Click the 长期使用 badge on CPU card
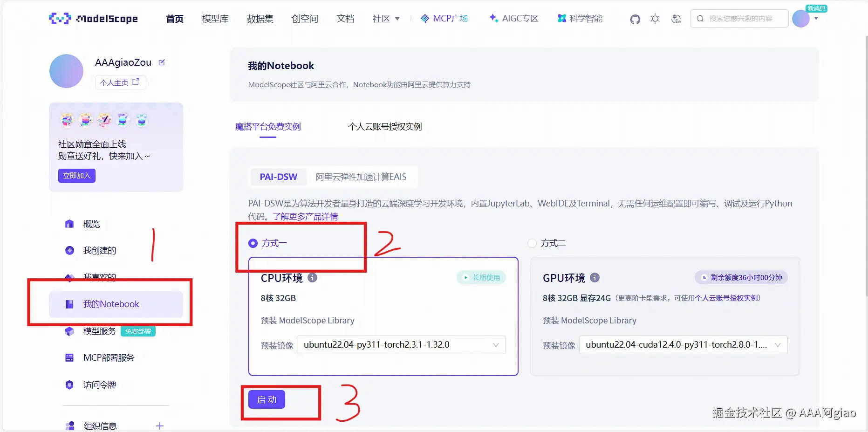The image size is (868, 432). coord(481,278)
